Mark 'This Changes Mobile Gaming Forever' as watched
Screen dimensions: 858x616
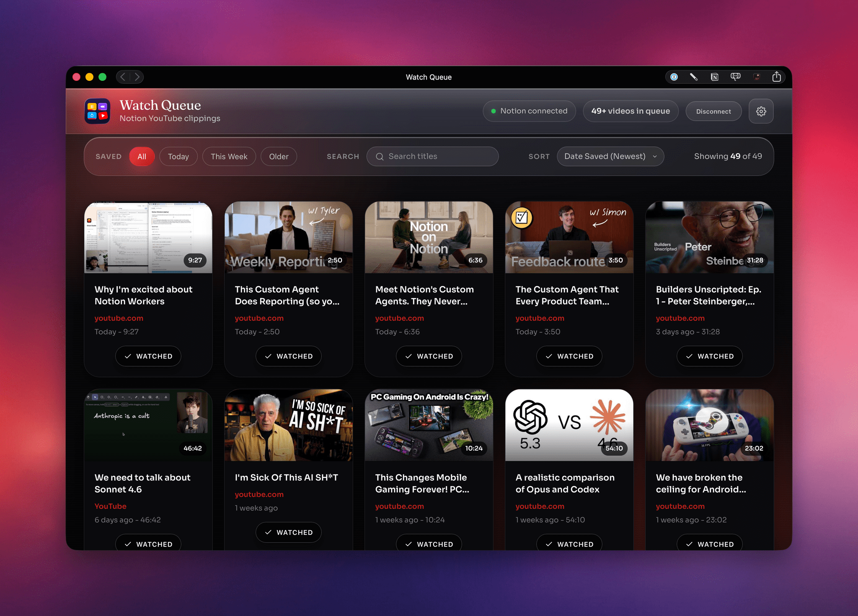(429, 543)
